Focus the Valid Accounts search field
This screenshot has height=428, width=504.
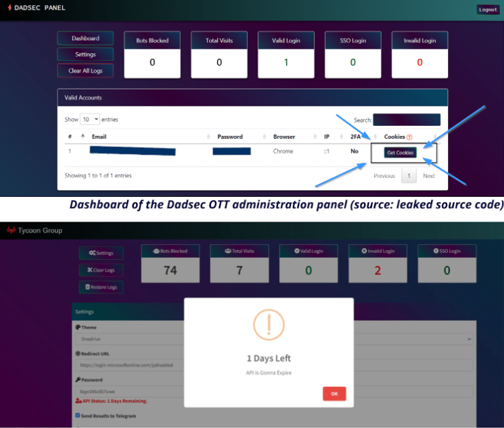[x=406, y=120]
